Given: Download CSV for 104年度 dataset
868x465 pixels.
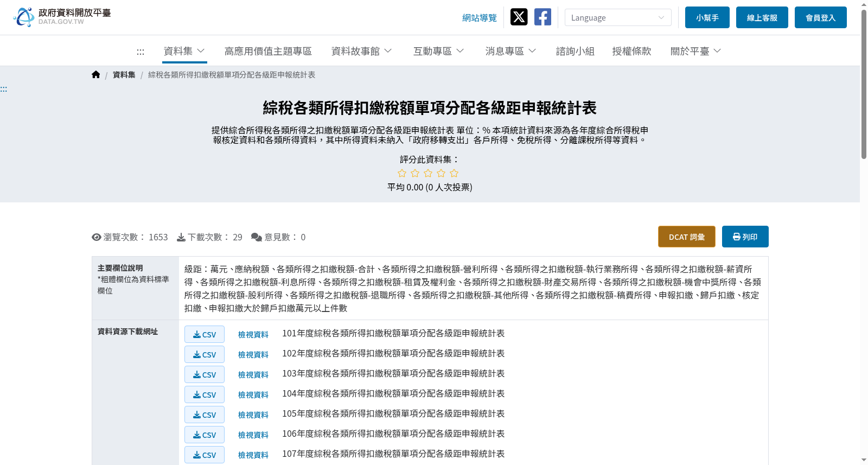Looking at the screenshot, I should (x=205, y=394).
